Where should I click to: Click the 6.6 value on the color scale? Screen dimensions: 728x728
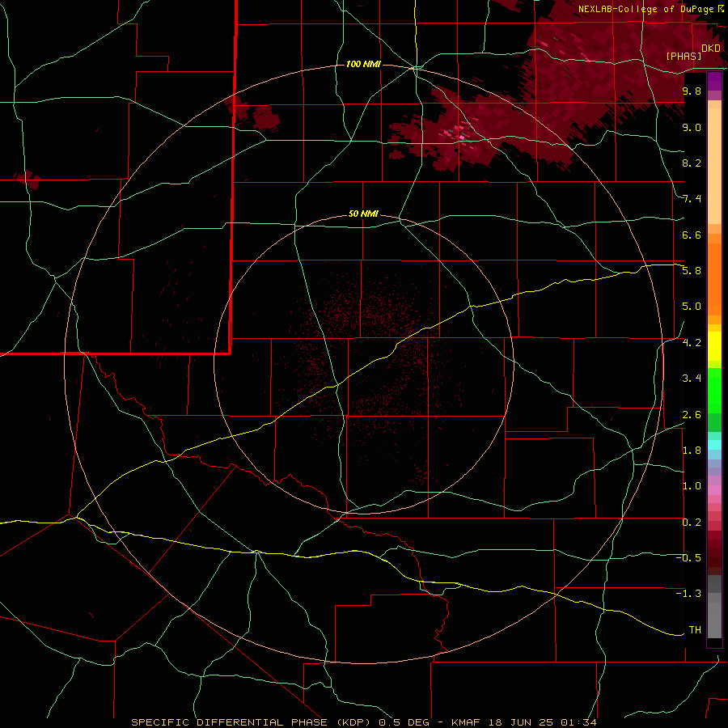tap(692, 235)
